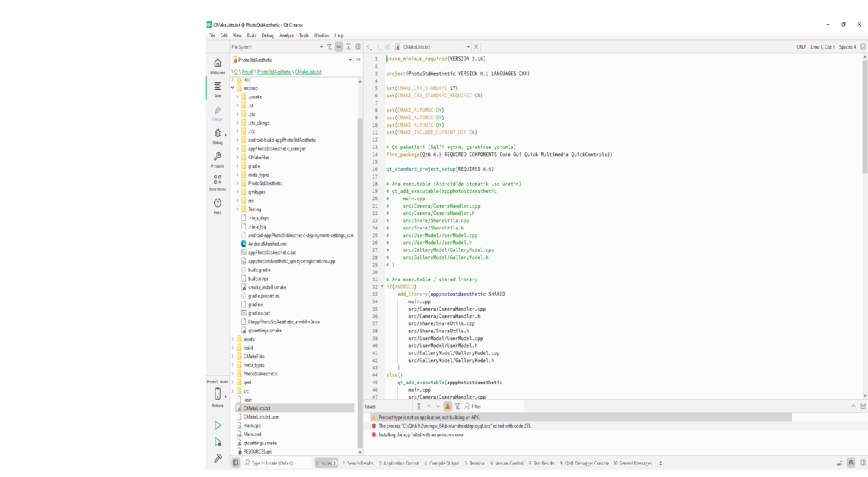Expand the gradle folder
868x477 pixels.
click(x=237, y=166)
